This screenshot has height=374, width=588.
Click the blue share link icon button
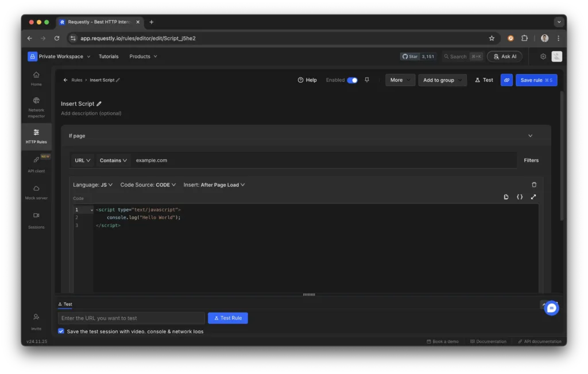pos(506,80)
